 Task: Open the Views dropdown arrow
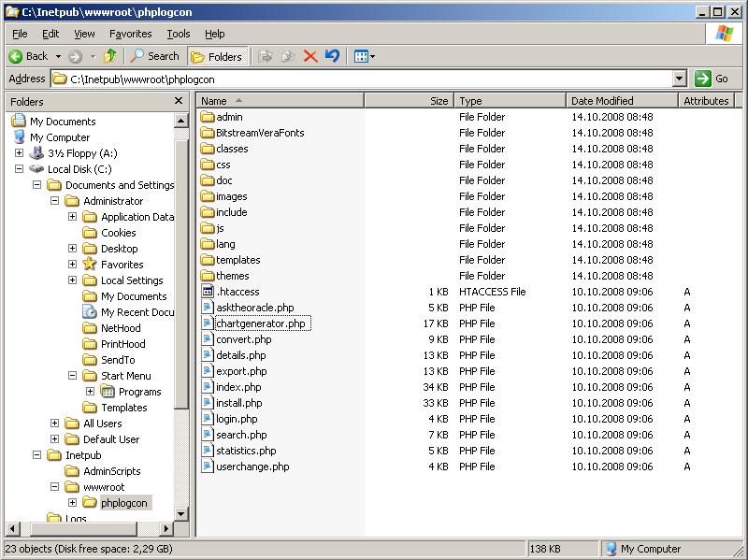372,57
